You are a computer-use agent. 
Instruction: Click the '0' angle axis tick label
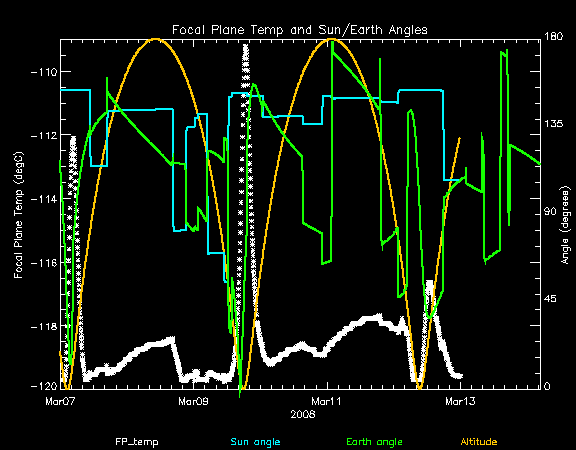click(x=548, y=386)
